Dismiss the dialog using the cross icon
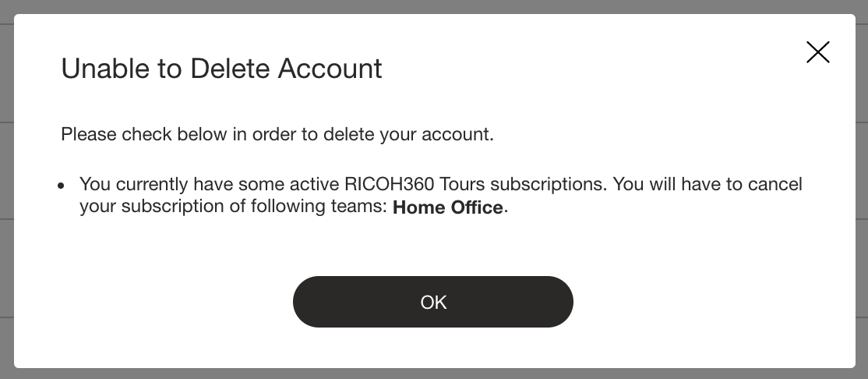This screenshot has height=379, width=868. pos(817,52)
